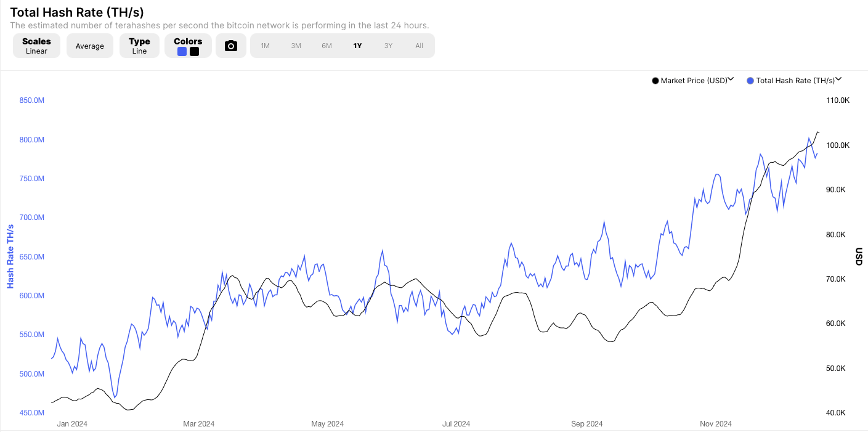This screenshot has height=432, width=868.
Task: Select the 3M time range
Action: (x=296, y=46)
